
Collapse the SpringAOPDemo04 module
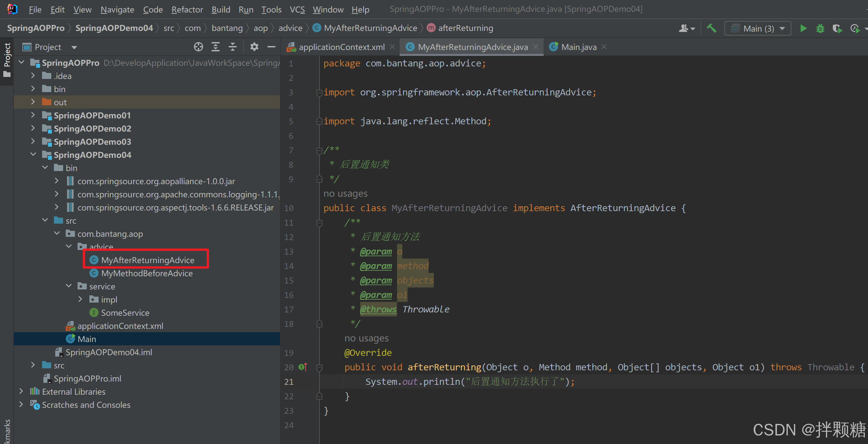click(33, 154)
